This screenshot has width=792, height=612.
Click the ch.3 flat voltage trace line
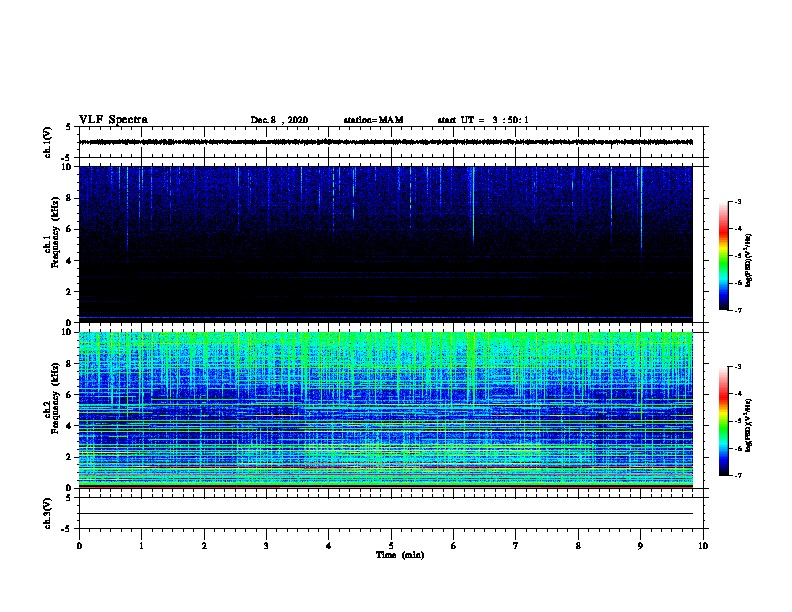(x=386, y=514)
